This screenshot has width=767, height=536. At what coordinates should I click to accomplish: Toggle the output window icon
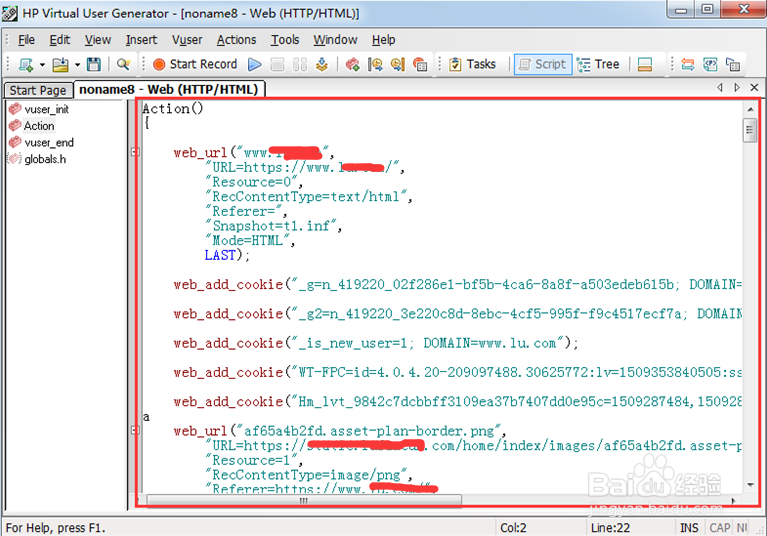(645, 65)
